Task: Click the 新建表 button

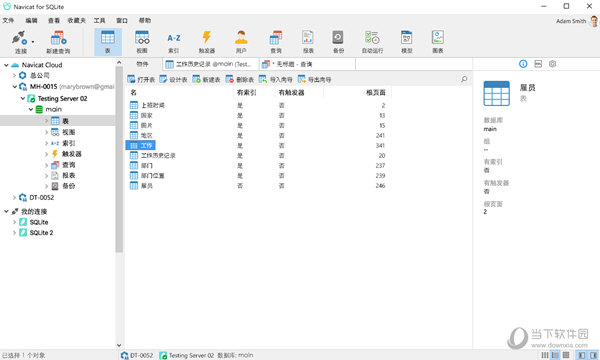Action: point(206,79)
